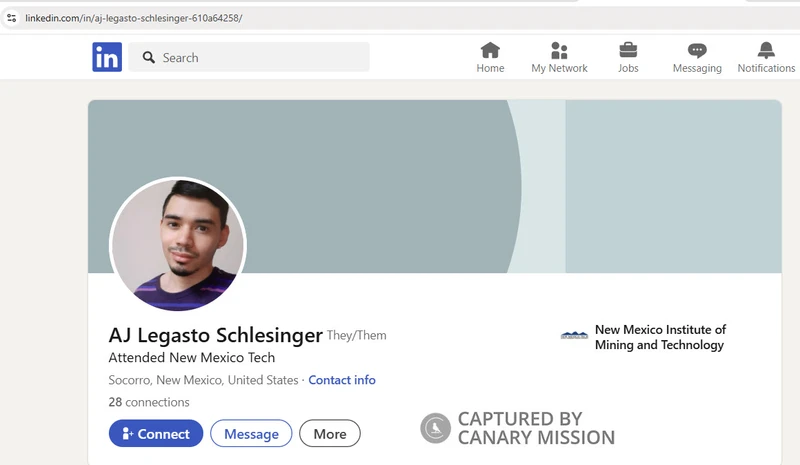Click the name AJ Legasto Schlesinger

(x=215, y=335)
